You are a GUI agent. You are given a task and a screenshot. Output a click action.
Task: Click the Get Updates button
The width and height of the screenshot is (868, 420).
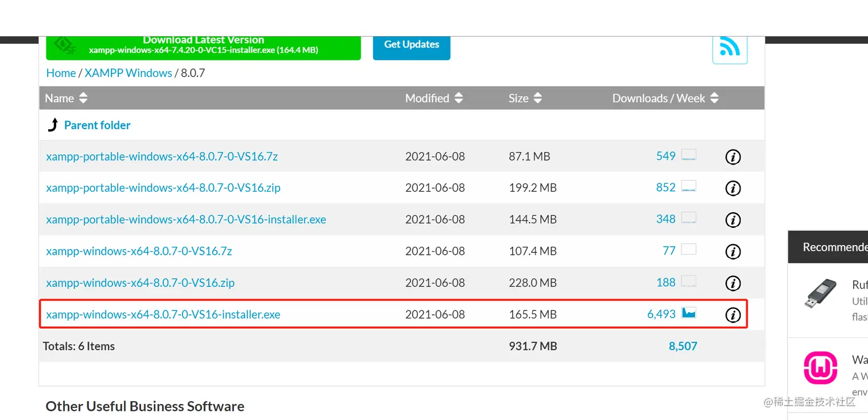point(412,48)
